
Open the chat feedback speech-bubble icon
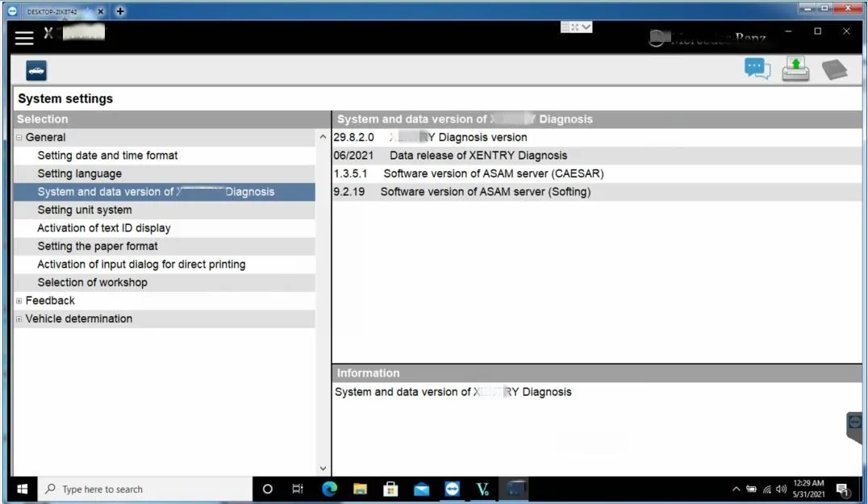[x=757, y=69]
